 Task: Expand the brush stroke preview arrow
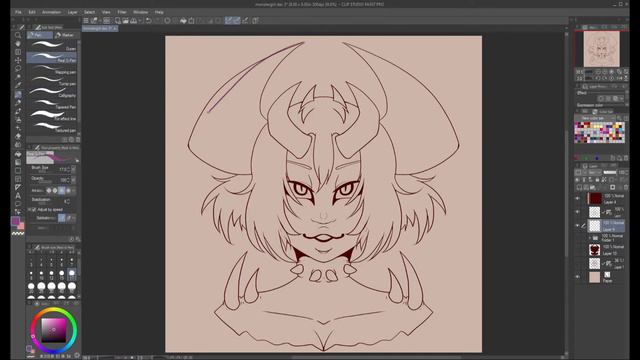[x=78, y=161]
